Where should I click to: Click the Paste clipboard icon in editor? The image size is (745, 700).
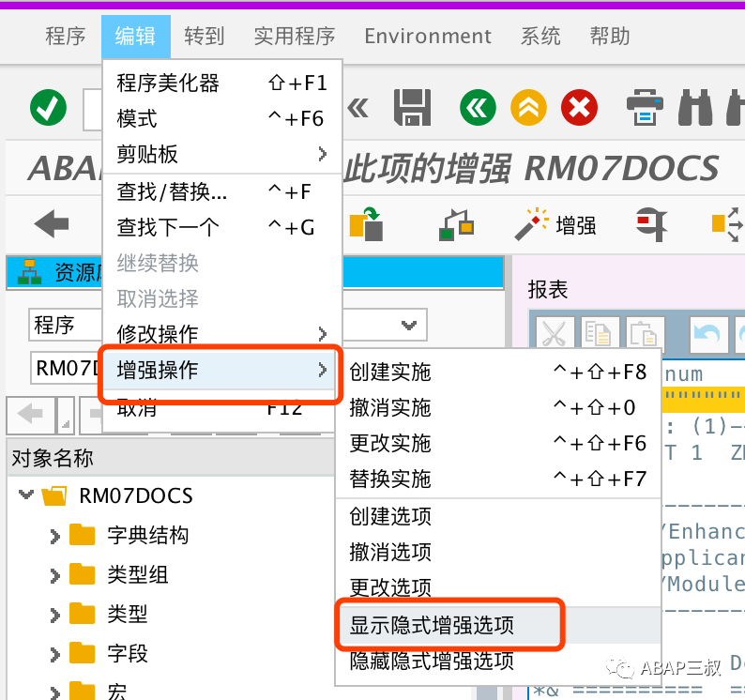point(645,334)
